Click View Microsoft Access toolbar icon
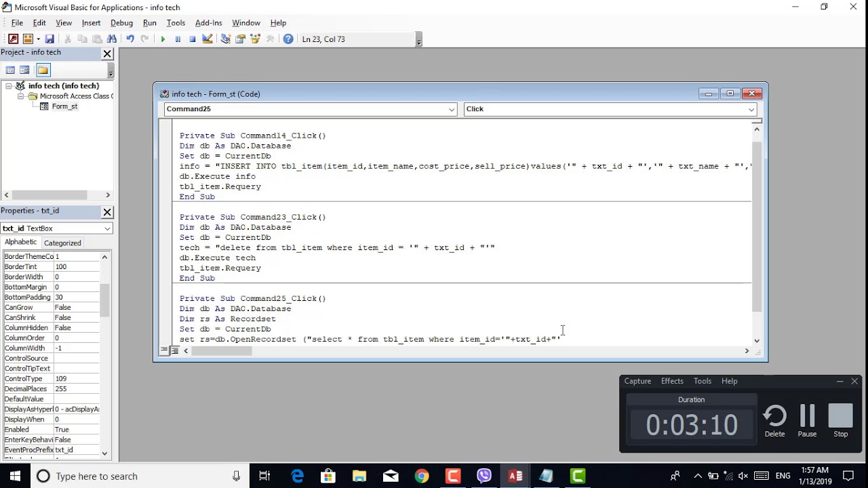The image size is (868, 488). pos(13,39)
